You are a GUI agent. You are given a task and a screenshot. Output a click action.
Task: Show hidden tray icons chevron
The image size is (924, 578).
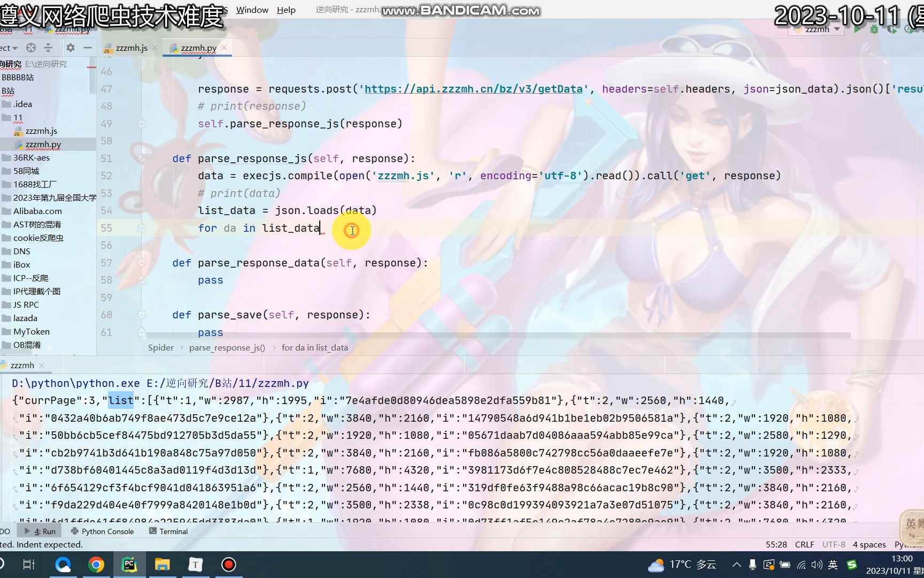click(x=737, y=565)
